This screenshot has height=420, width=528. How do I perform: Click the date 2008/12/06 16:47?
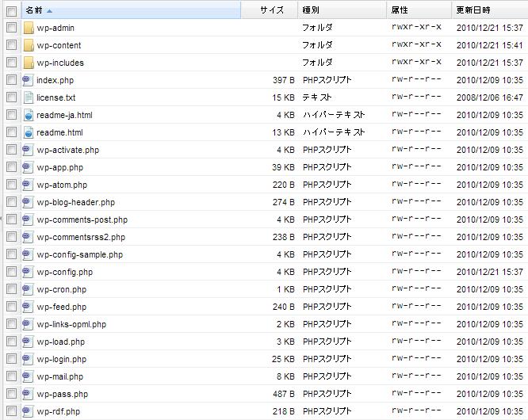point(490,97)
